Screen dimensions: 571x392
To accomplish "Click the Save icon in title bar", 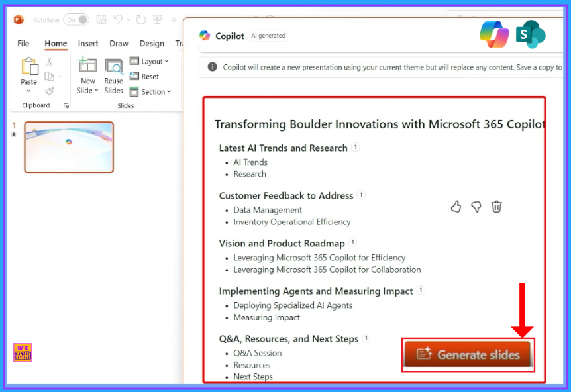I will point(101,19).
